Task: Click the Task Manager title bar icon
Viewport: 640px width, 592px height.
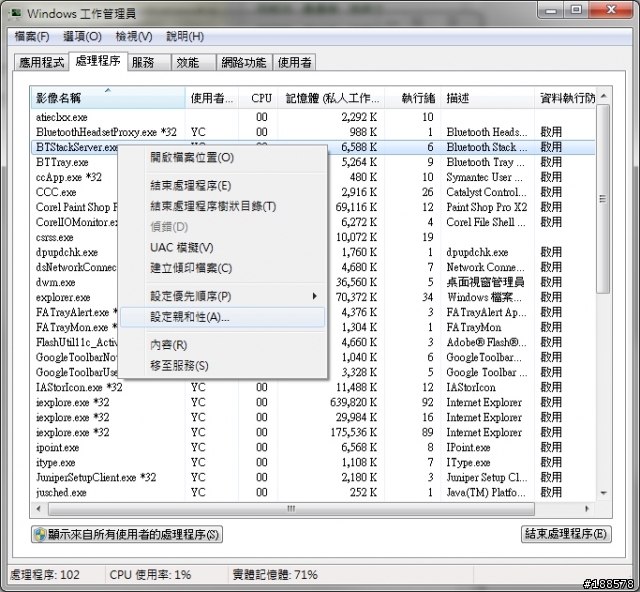Action: (x=16, y=13)
